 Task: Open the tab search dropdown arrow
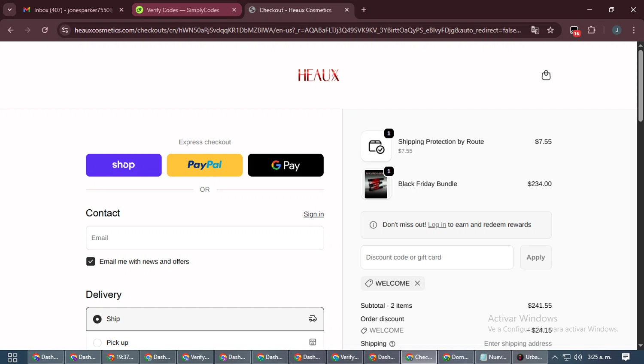point(9,10)
